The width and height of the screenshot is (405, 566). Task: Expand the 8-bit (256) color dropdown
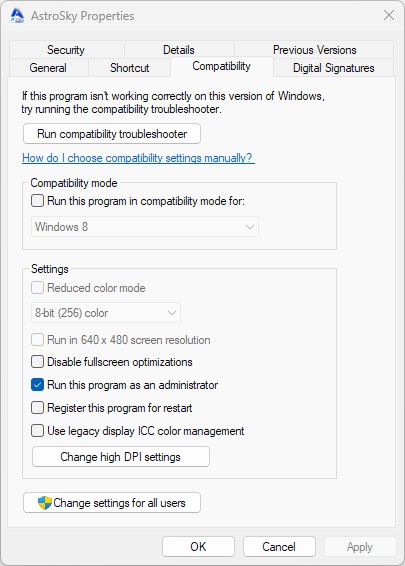point(106,313)
